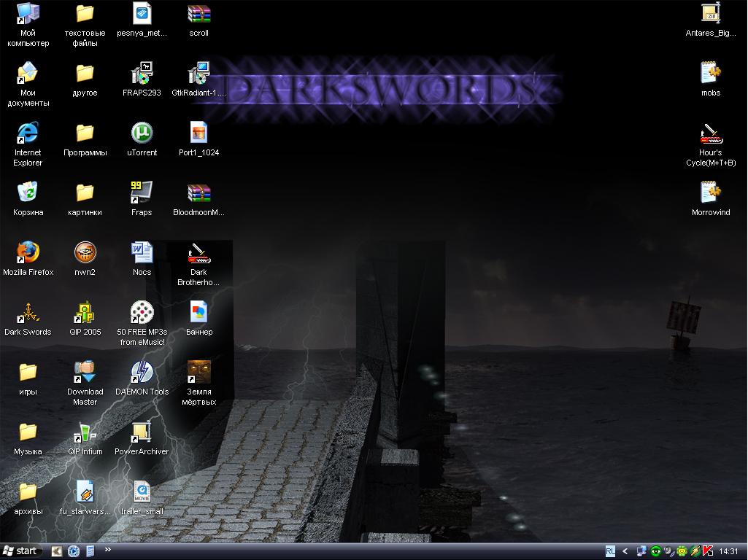Screen dimensions: 748x560
Task: Open the network connection tray icon
Action: click(641, 552)
